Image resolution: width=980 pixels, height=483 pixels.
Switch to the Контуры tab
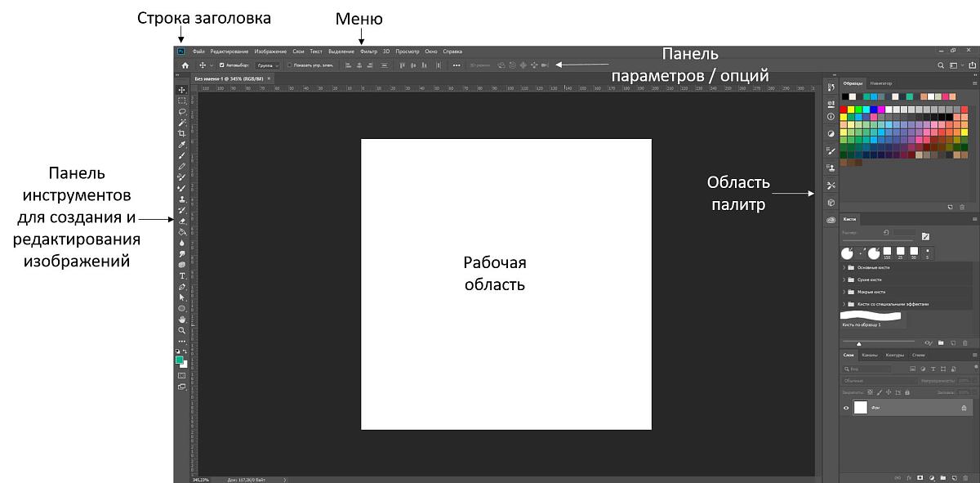coord(895,356)
